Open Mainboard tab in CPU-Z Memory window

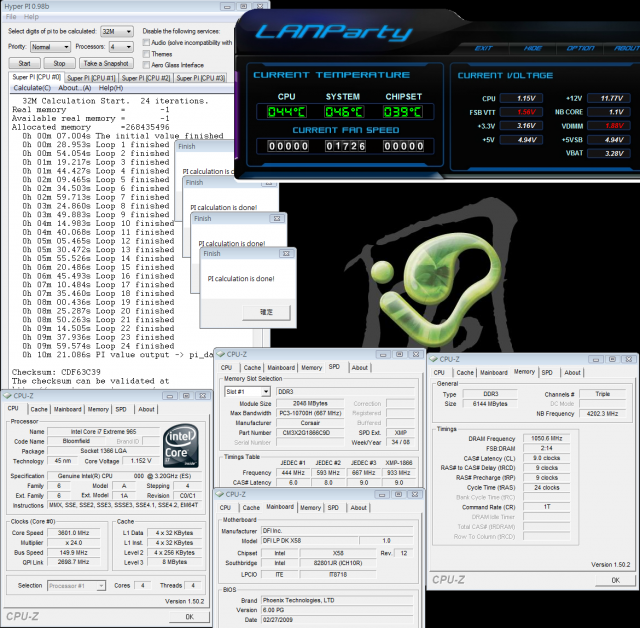[x=493, y=372]
